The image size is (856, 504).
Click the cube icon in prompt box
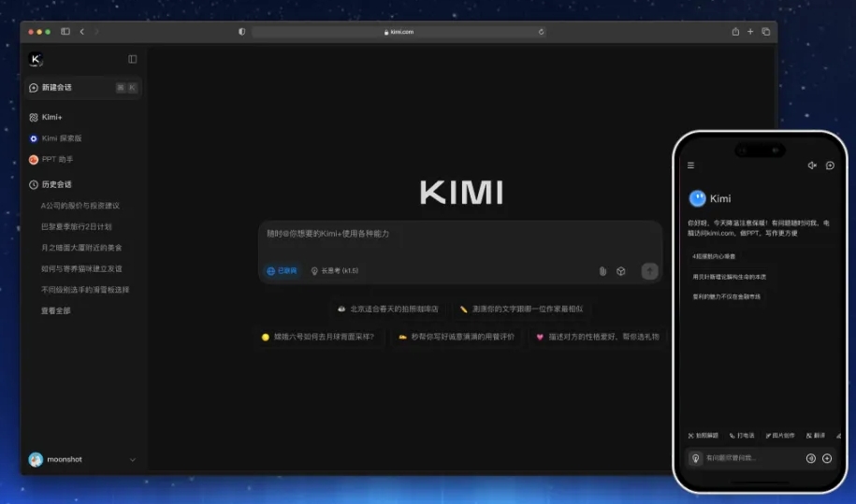620,271
